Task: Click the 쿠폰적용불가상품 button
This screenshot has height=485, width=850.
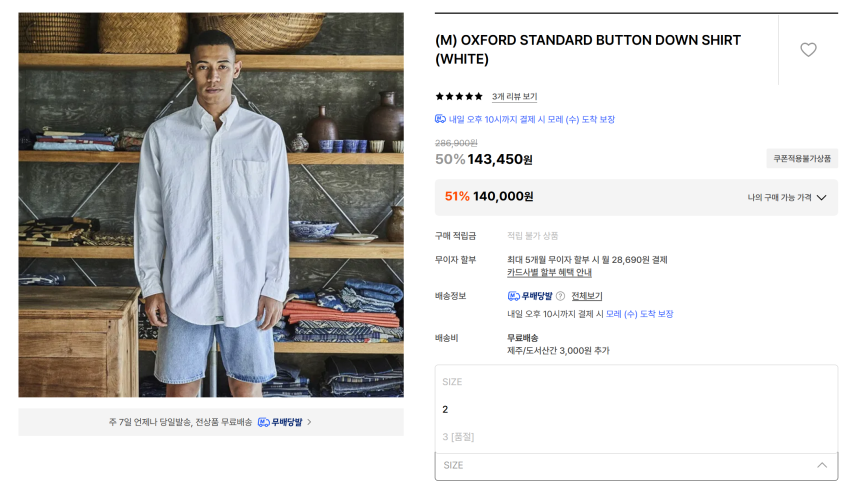Action: 802,158
